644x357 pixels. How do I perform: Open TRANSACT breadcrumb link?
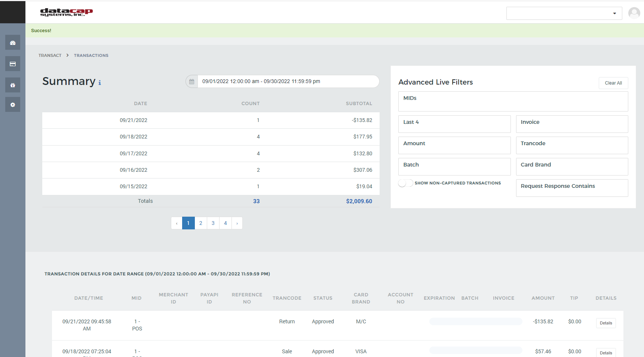click(x=50, y=55)
